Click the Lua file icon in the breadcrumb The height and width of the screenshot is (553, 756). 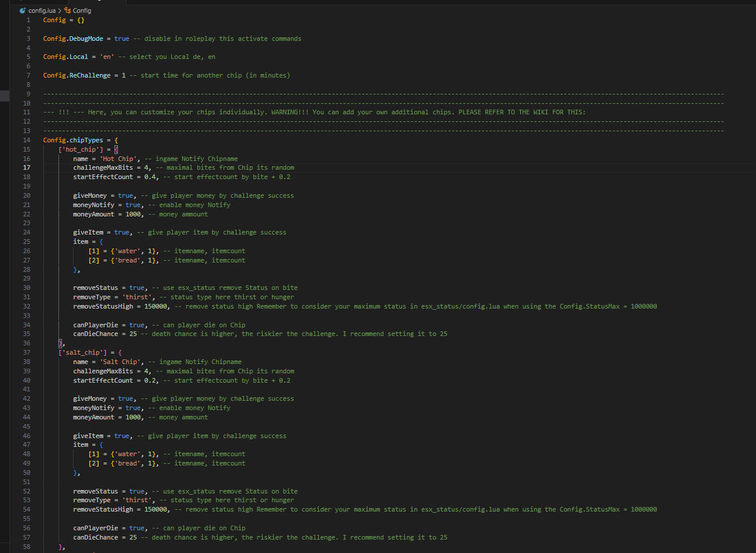23,10
